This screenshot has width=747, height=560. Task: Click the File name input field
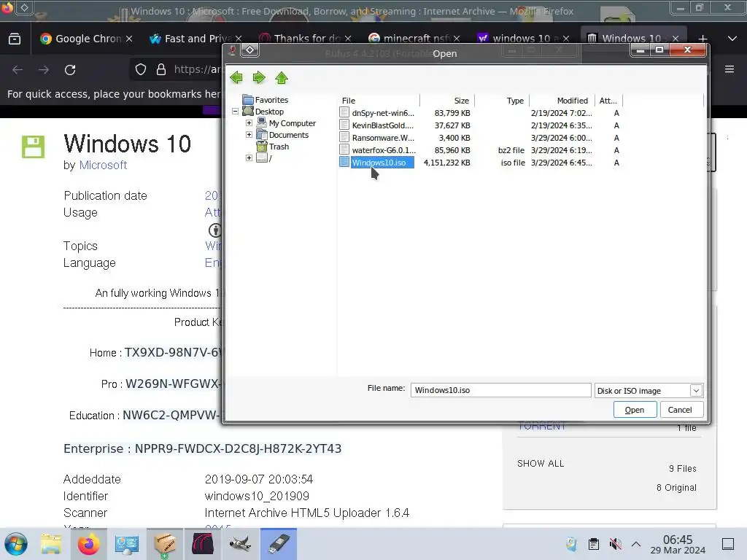tap(500, 390)
